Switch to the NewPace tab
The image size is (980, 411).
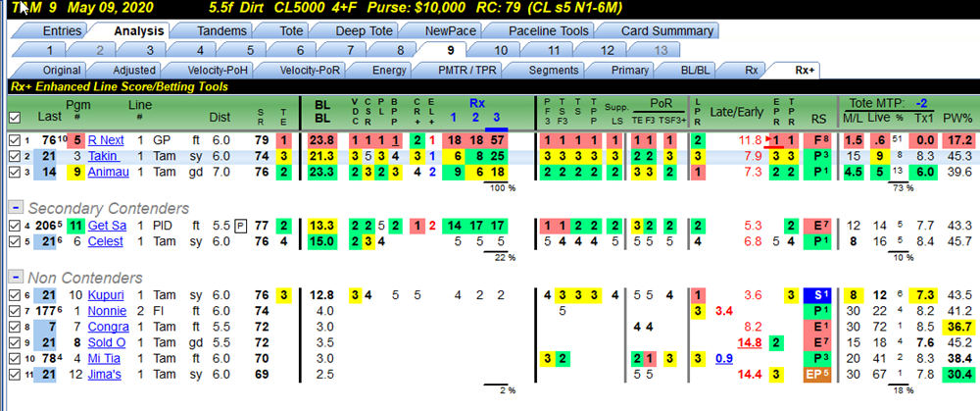click(x=450, y=30)
